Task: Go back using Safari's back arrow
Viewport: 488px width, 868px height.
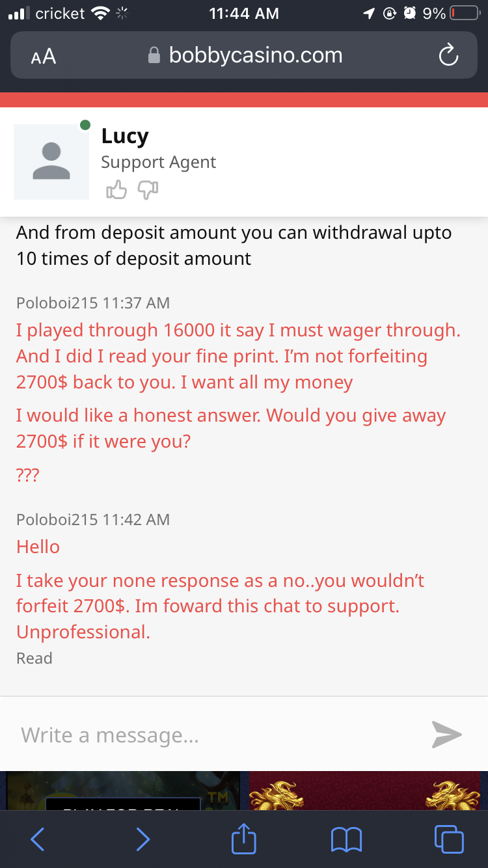Action: click(38, 839)
